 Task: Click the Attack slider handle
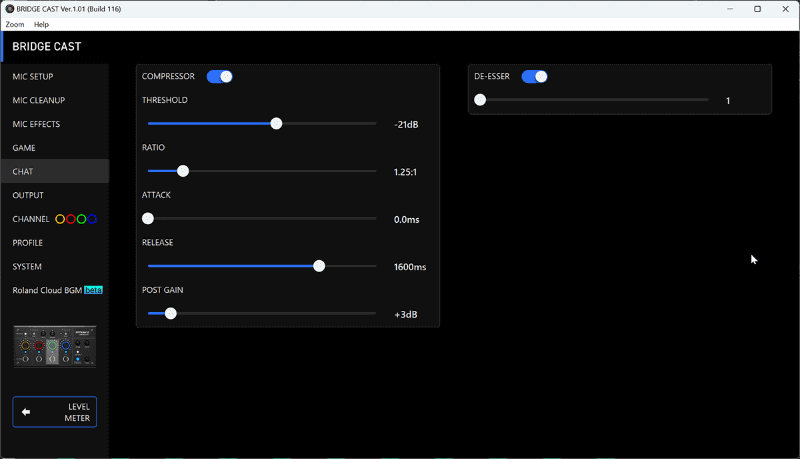click(x=148, y=218)
